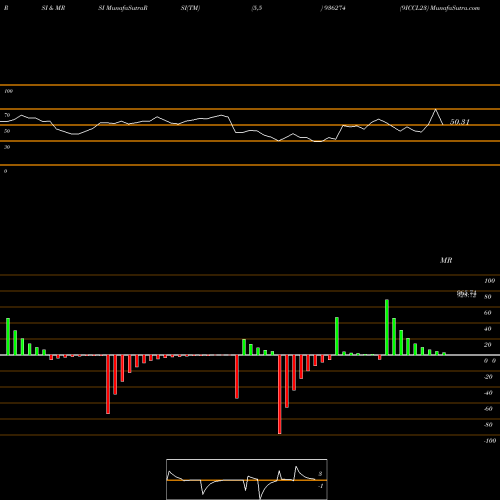Click the tallest green MR histogram bar
Screen dimensions: 500x500
point(387,327)
